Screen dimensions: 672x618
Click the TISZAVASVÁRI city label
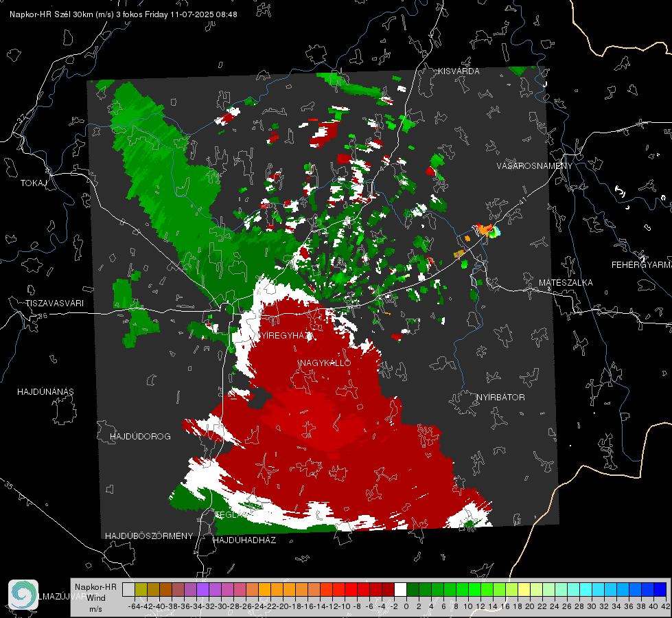pyautogui.click(x=54, y=304)
